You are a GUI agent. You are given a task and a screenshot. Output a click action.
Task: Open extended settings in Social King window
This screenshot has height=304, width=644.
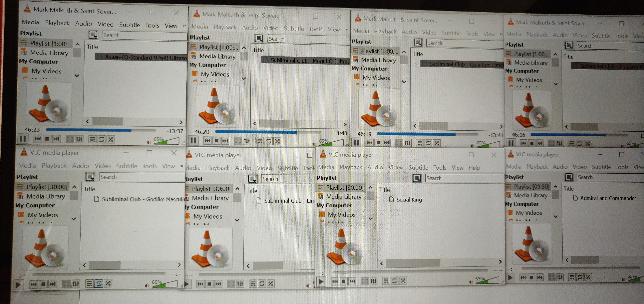tap(373, 281)
